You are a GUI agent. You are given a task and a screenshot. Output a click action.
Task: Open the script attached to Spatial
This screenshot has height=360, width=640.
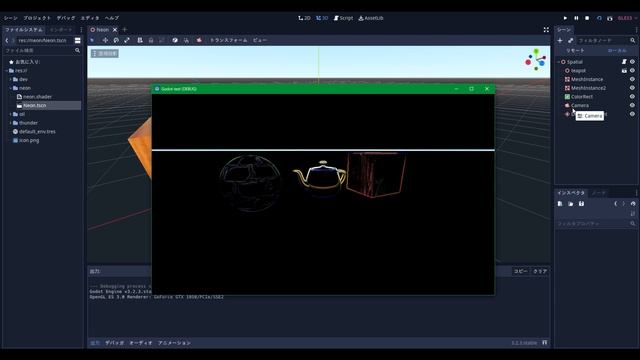(x=624, y=62)
